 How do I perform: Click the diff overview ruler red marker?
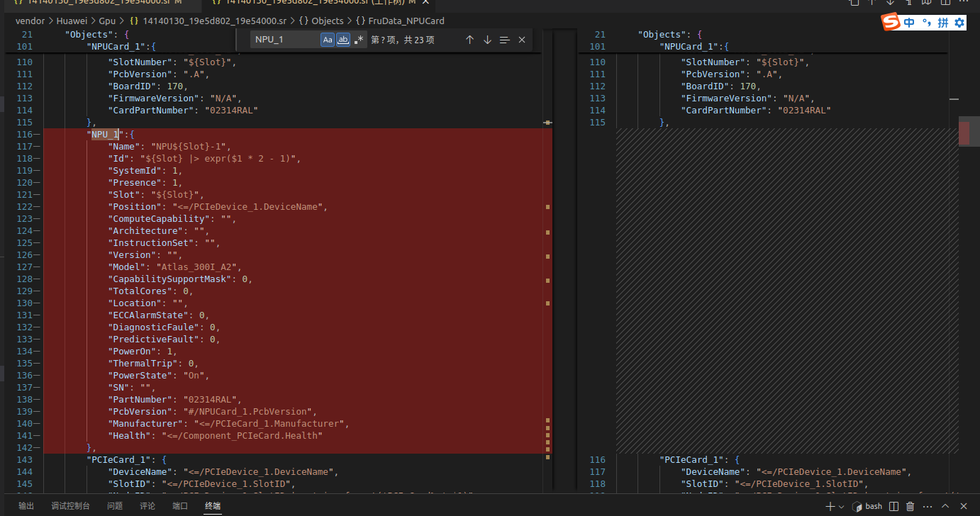[x=964, y=133]
